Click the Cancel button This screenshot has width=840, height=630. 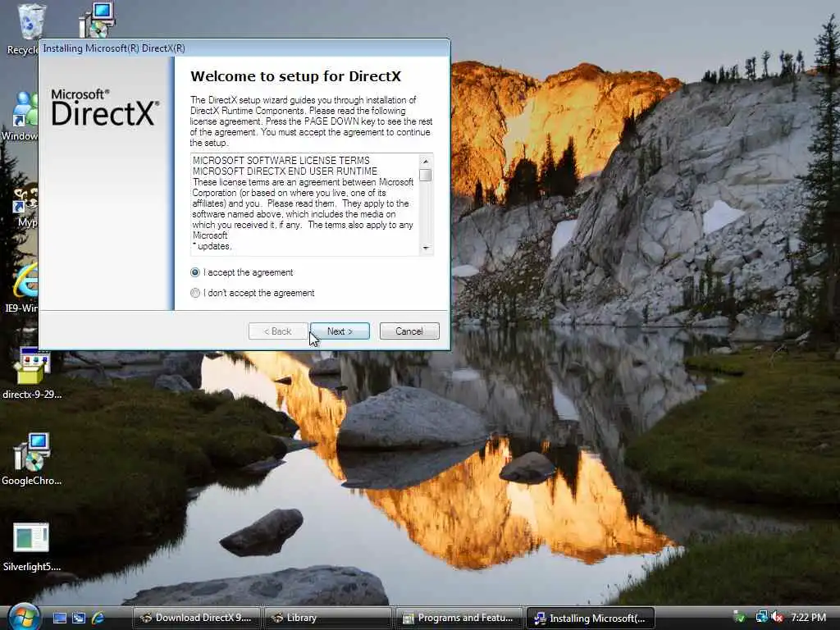click(x=409, y=331)
